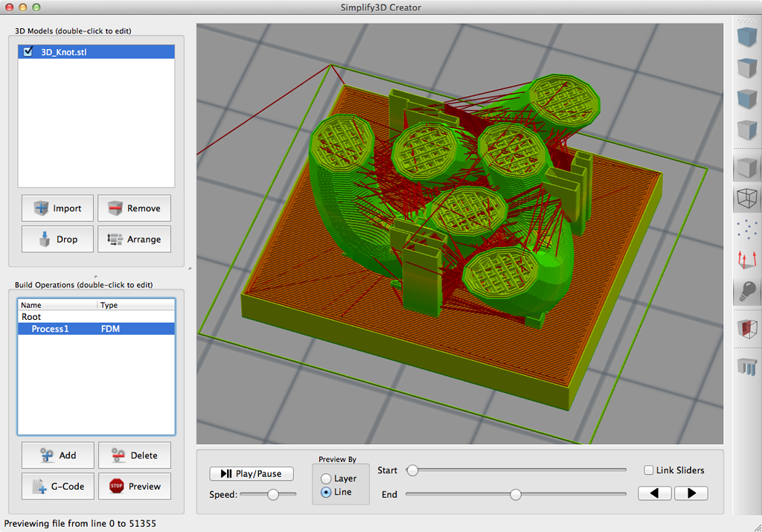This screenshot has height=532, width=762.
Task: Enable the blue point cloud dots icon
Action: click(x=746, y=229)
